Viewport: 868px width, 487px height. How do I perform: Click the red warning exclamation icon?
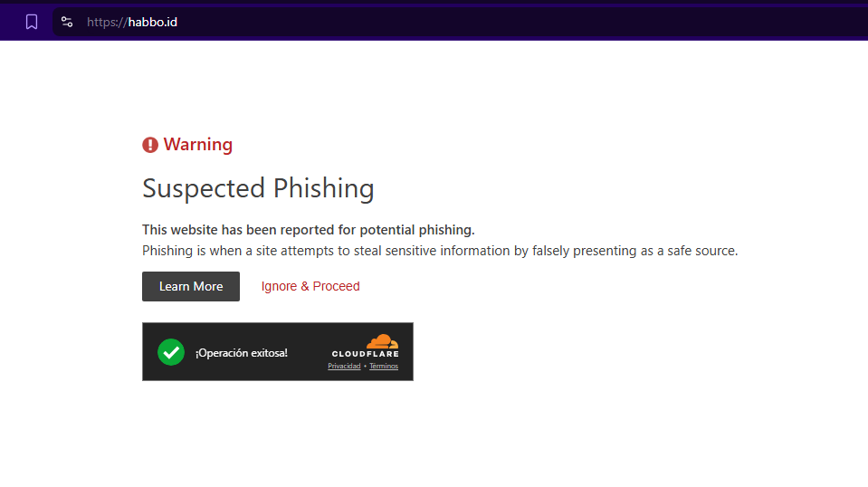150,145
